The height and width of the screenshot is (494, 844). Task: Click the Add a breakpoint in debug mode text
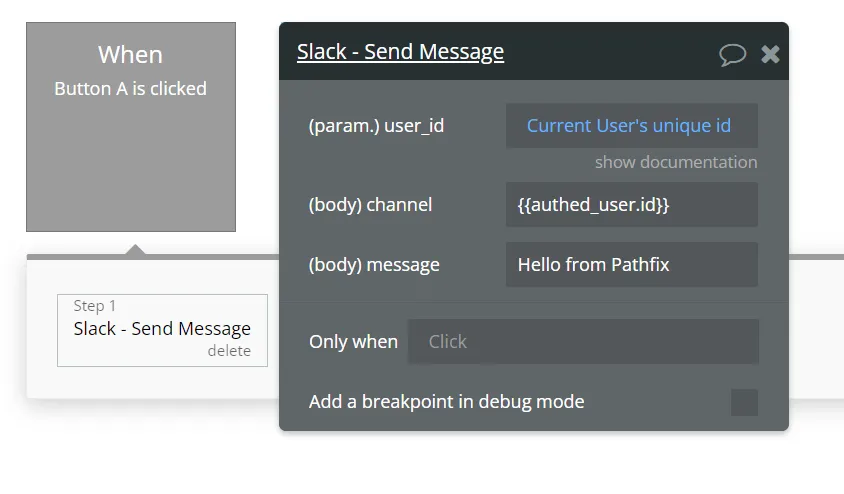coord(447,401)
